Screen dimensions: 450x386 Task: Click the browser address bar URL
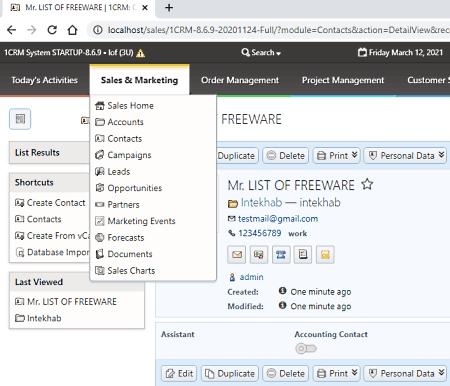[x=278, y=30]
